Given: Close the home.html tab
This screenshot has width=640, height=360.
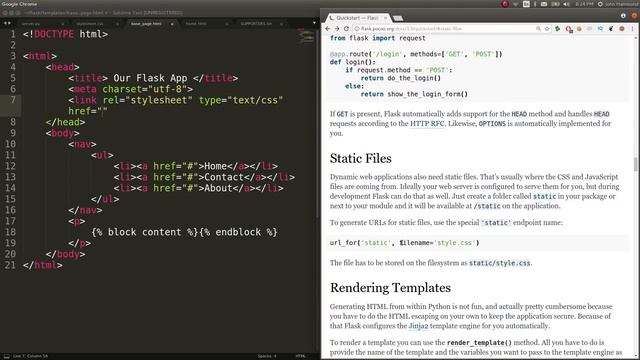Looking at the screenshot, I should [227, 24].
